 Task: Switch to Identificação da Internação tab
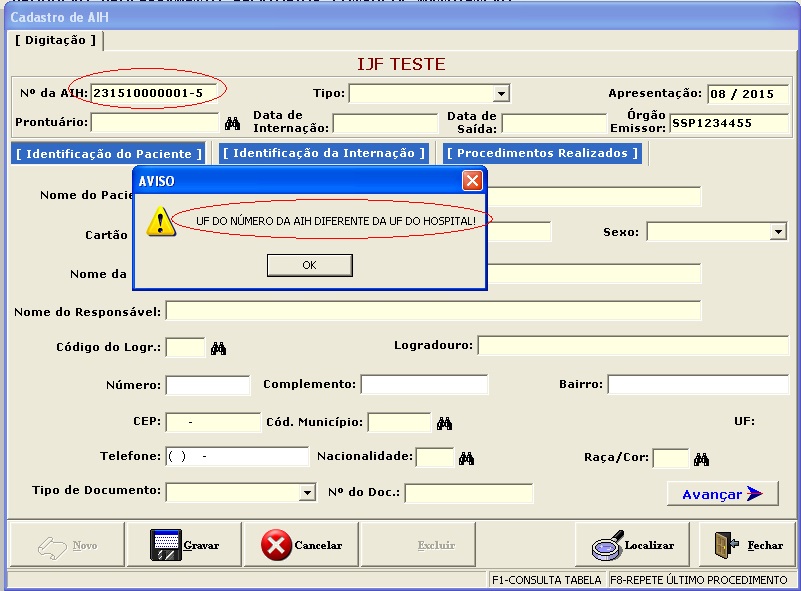pos(324,153)
